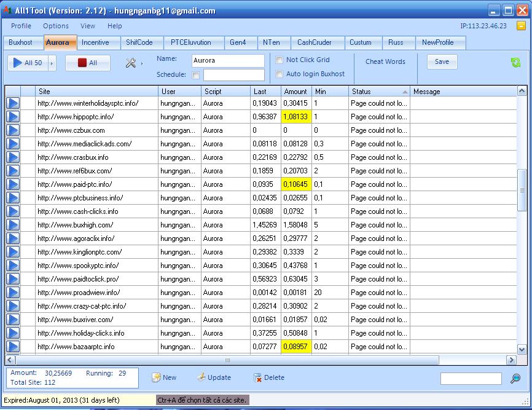532x410 pixels.
Task: Open the tools wrench icon
Action: (x=130, y=63)
